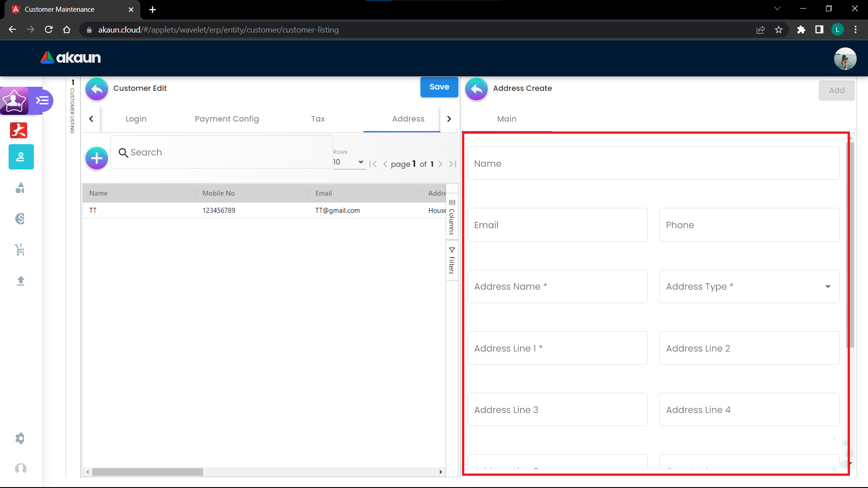Click the purple plus add-address icon
Image resolution: width=868 pixels, height=488 pixels.
pos(96,158)
